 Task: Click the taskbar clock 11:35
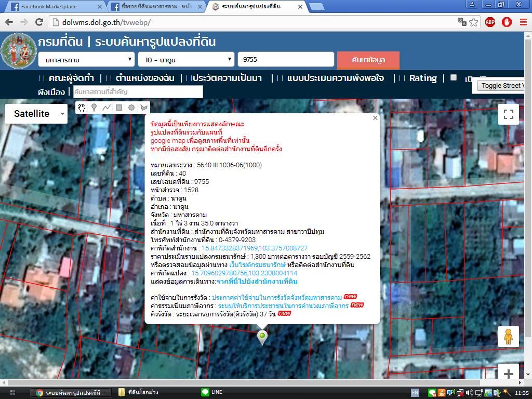[x=521, y=393]
